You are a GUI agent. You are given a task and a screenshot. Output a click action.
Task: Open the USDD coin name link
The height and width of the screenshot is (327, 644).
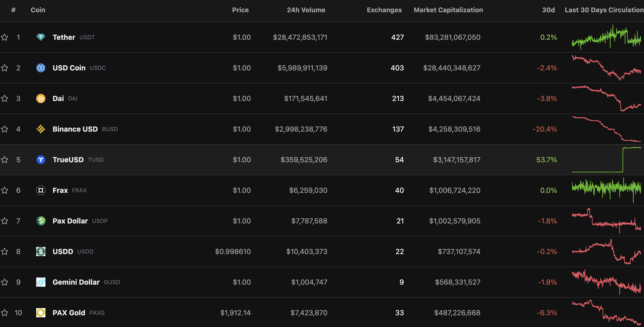coord(63,251)
